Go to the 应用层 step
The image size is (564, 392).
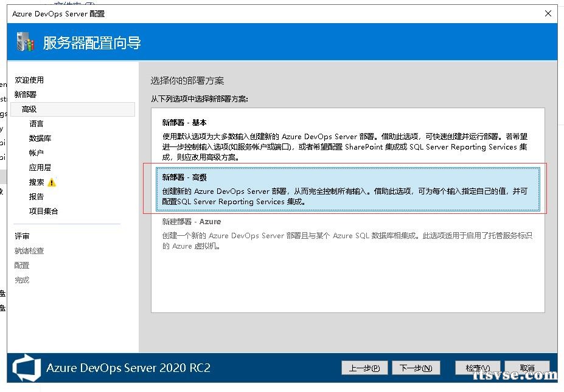40,168
